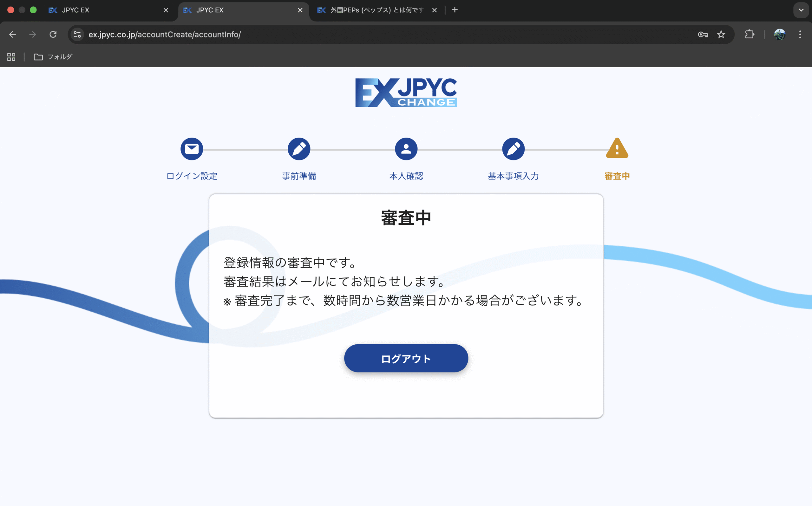This screenshot has height=506, width=812.
Task: Switch to the 外国PEPs (ペップス) tab
Action: tap(371, 10)
